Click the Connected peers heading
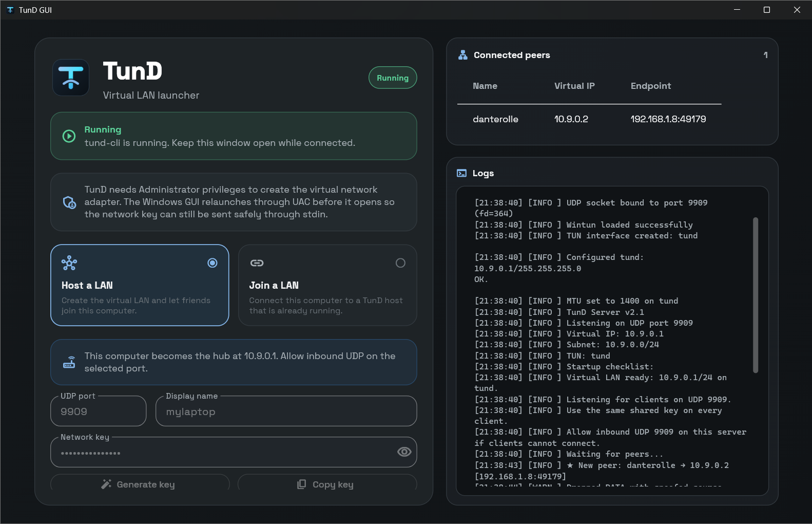The image size is (812, 524). click(512, 55)
